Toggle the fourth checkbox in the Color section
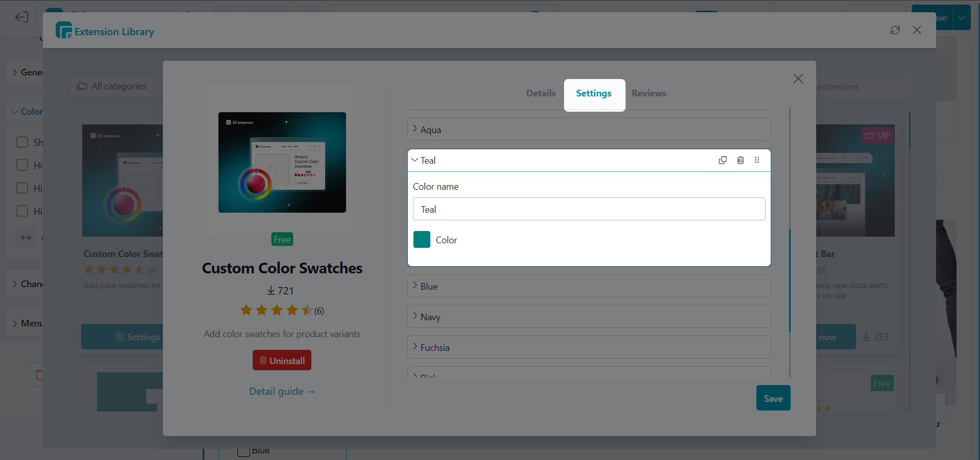This screenshot has height=460, width=980. point(22,211)
